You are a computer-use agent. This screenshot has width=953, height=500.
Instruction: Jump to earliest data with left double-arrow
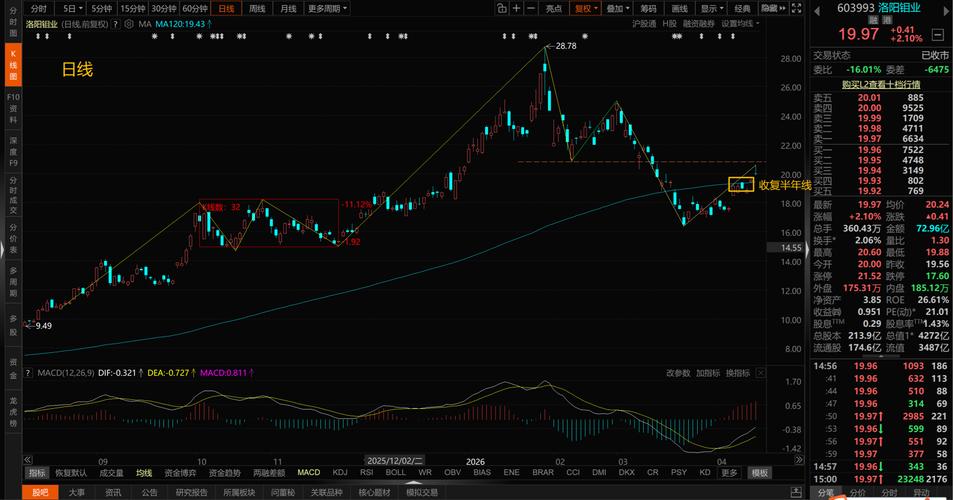[27, 460]
